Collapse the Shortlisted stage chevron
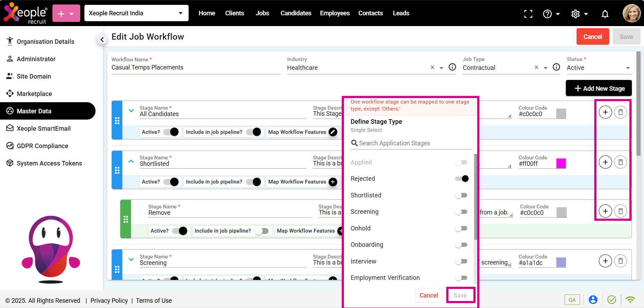Screen dimensions: 644x308 pyautogui.click(x=131, y=161)
